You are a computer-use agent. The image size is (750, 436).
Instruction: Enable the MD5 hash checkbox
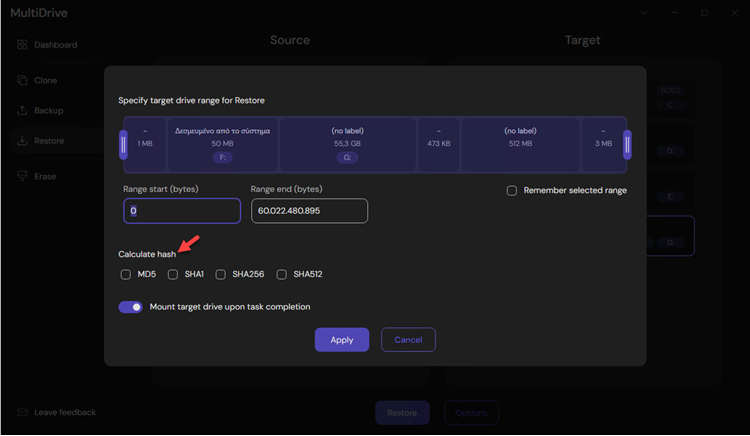(125, 274)
